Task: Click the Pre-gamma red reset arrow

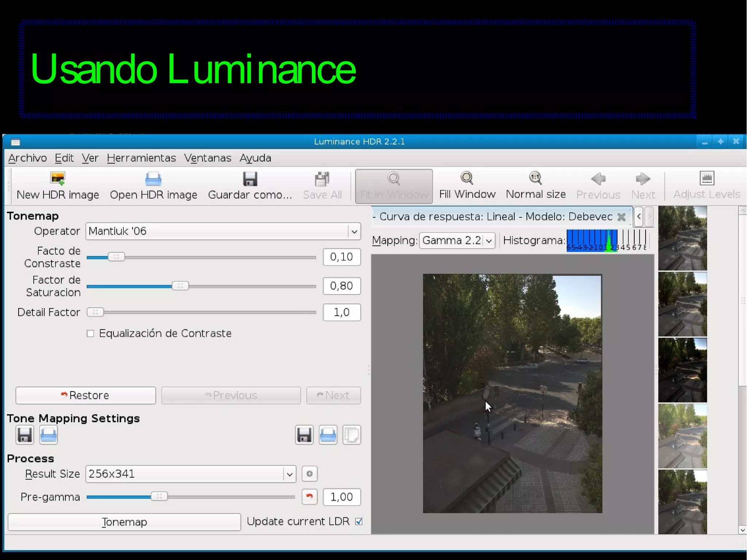Action: click(x=309, y=497)
